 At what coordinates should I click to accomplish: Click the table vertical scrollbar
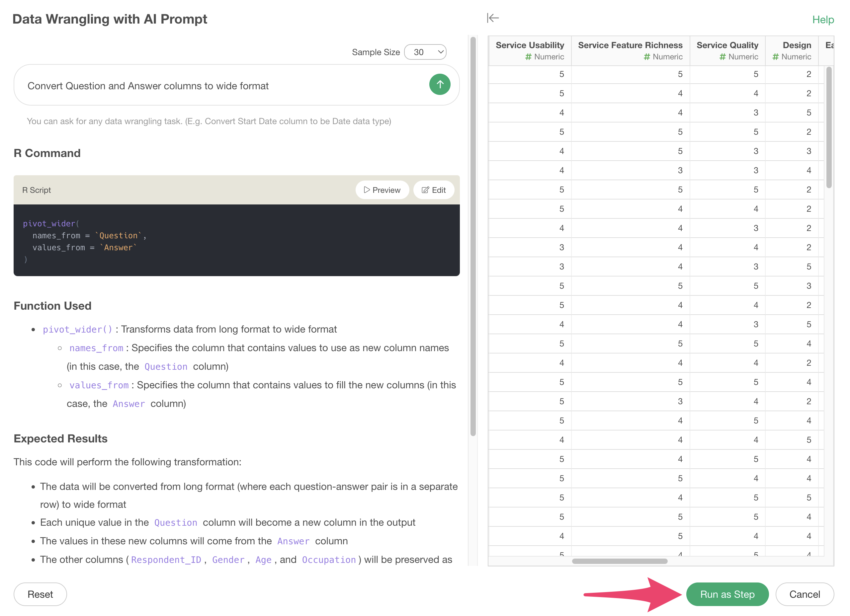829,127
